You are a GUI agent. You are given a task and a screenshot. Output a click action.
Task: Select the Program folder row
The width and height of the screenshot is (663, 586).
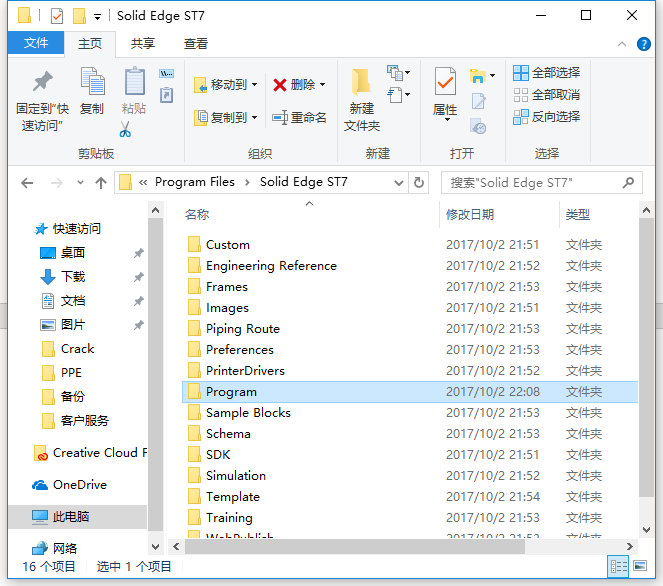[x=409, y=392]
